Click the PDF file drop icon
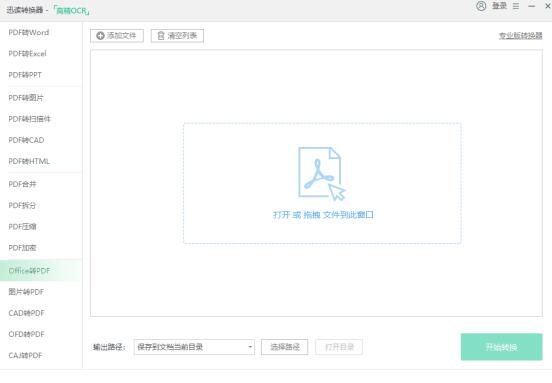This screenshot has width=552, height=383. [x=321, y=174]
